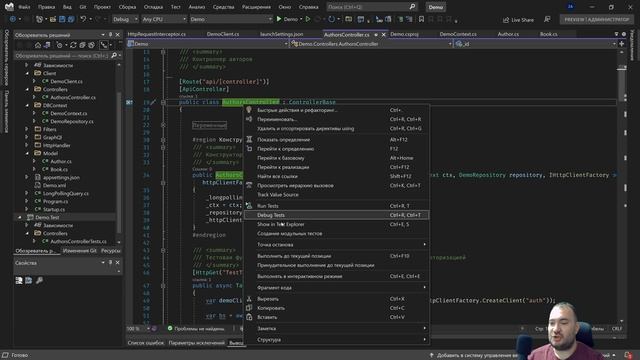The height and width of the screenshot is (360, 640).
Task: Click the Categorized icon in Properties panel
Action: tap(19, 280)
